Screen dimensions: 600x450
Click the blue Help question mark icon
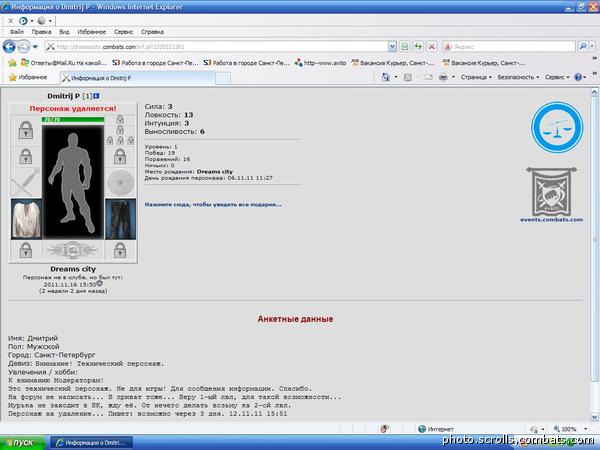(578, 77)
